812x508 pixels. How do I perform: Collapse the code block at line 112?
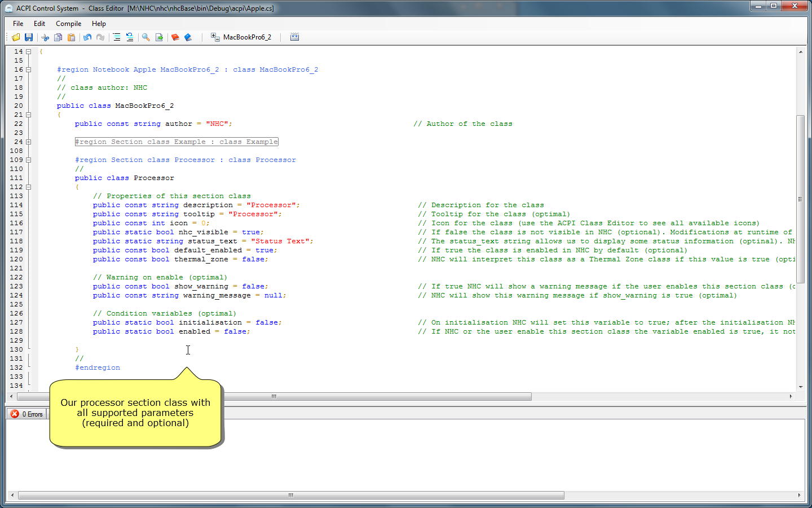28,187
